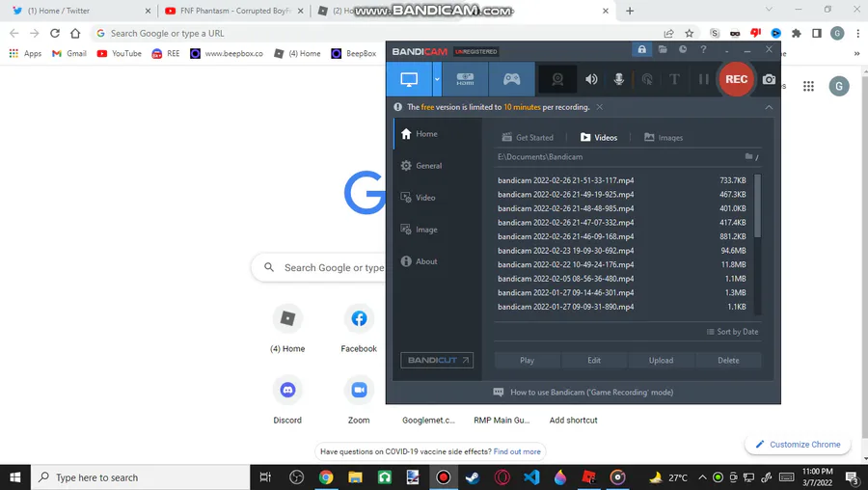The width and height of the screenshot is (868, 490).
Task: Open the Bandicut link button
Action: click(437, 360)
